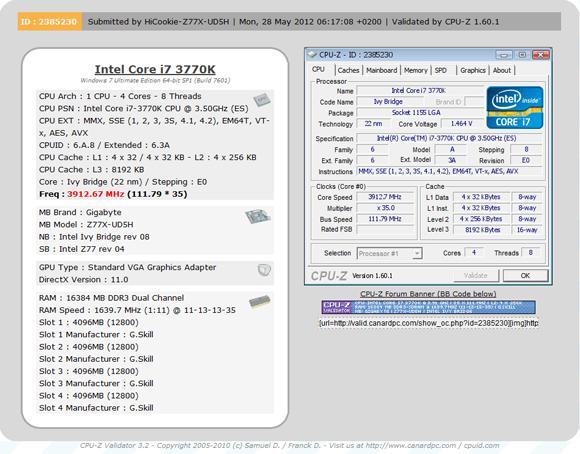This screenshot has width=580, height=454.
Task: Click the Core Voltage value 1.464 V
Action: click(461, 124)
